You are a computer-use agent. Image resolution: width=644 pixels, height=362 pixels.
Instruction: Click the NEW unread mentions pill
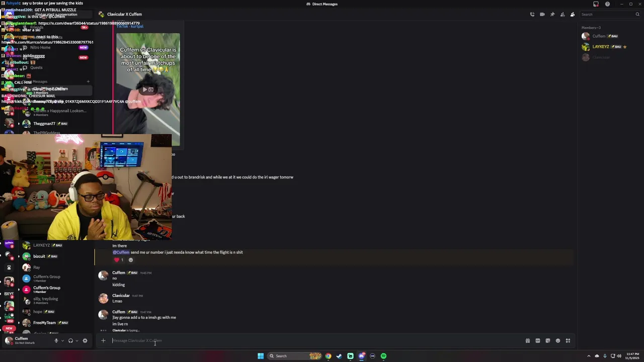pyautogui.click(x=9, y=328)
